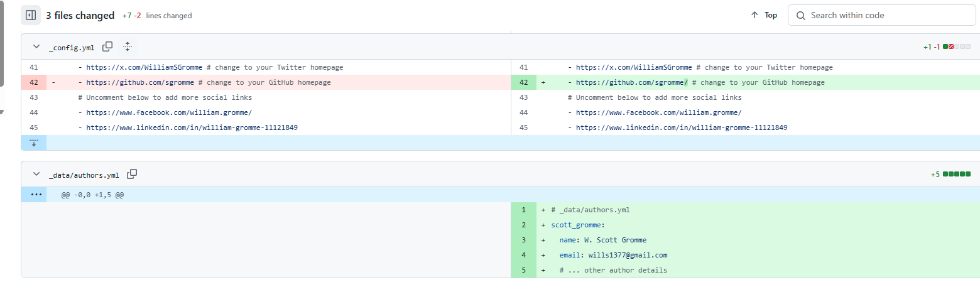Collapse the _data/authors.yml diff
This screenshot has width=980, height=287.
[x=36, y=175]
